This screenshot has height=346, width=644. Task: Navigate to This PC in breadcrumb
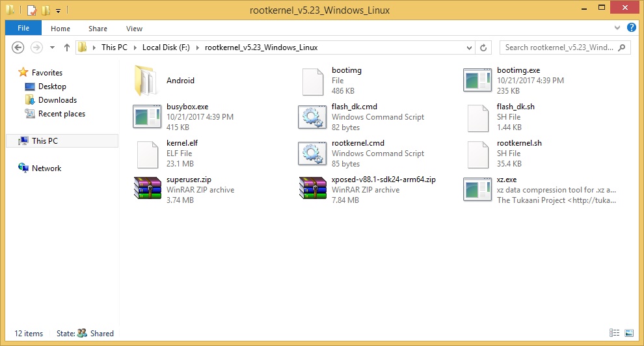114,47
